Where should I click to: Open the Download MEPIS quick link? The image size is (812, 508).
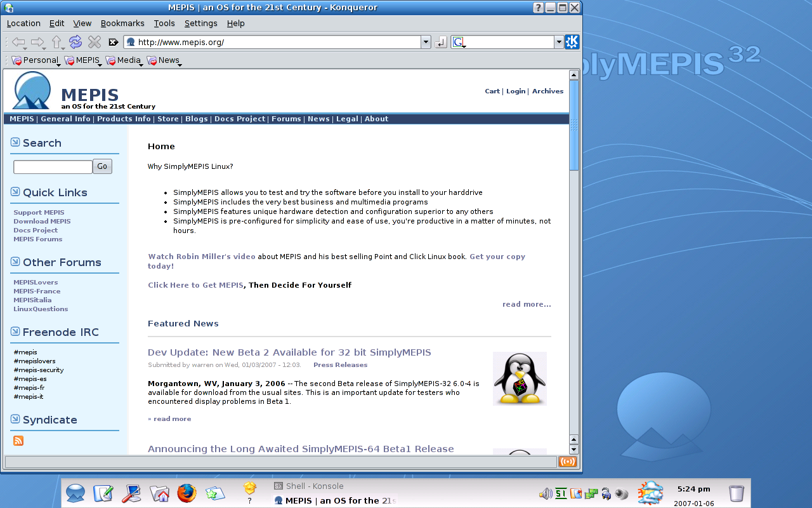click(x=42, y=222)
